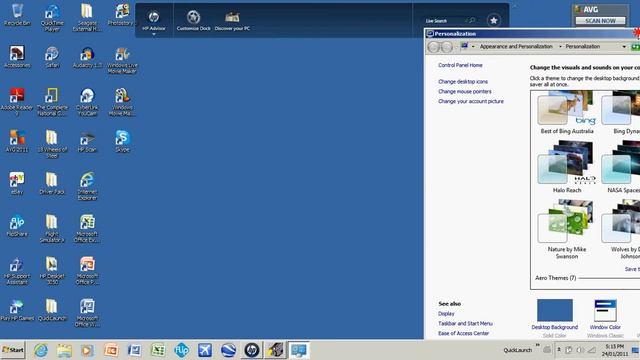Open the HP Advisor dock item
The height and width of the screenshot is (360, 640).
(x=154, y=20)
